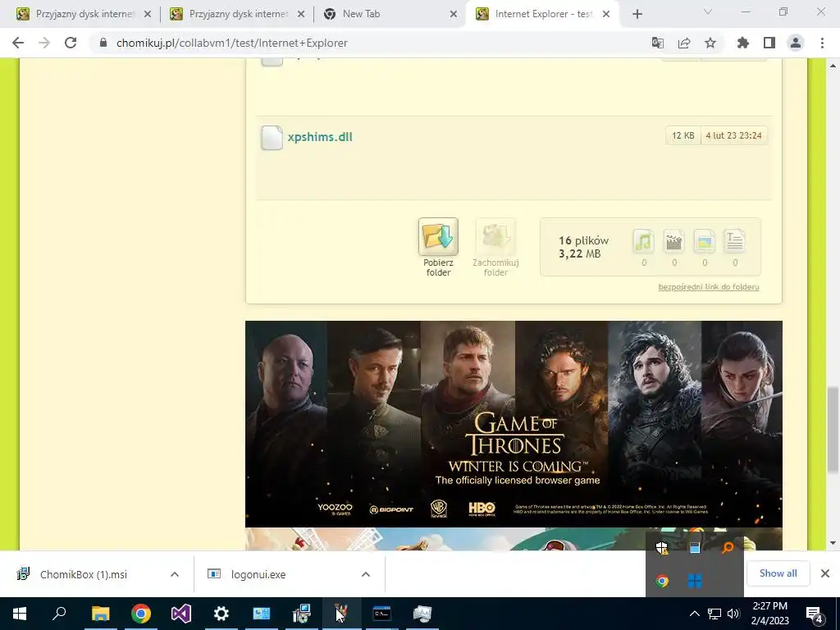Open the Windows Start menu
The image size is (840, 630).
pos(20,614)
